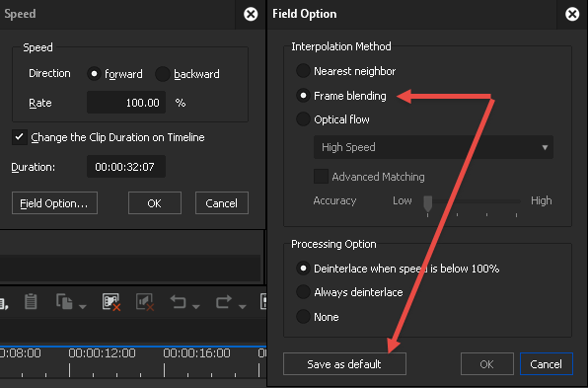Click the Rate percentage input field
This screenshot has height=388, width=588.
126,103
